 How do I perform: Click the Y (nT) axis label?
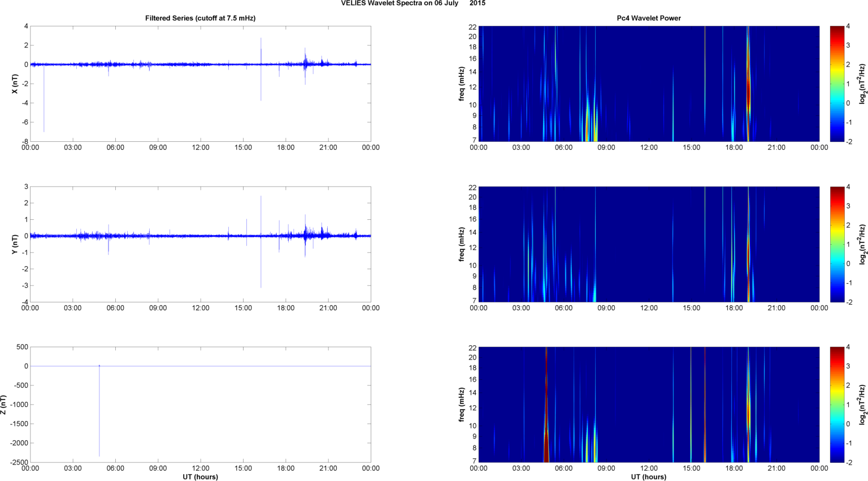click(x=15, y=244)
